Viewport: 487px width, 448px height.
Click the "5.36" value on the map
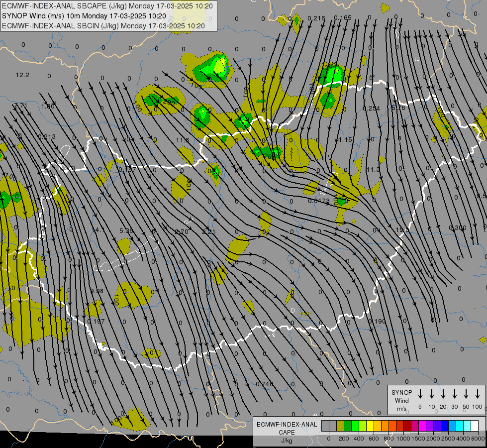tap(126, 230)
